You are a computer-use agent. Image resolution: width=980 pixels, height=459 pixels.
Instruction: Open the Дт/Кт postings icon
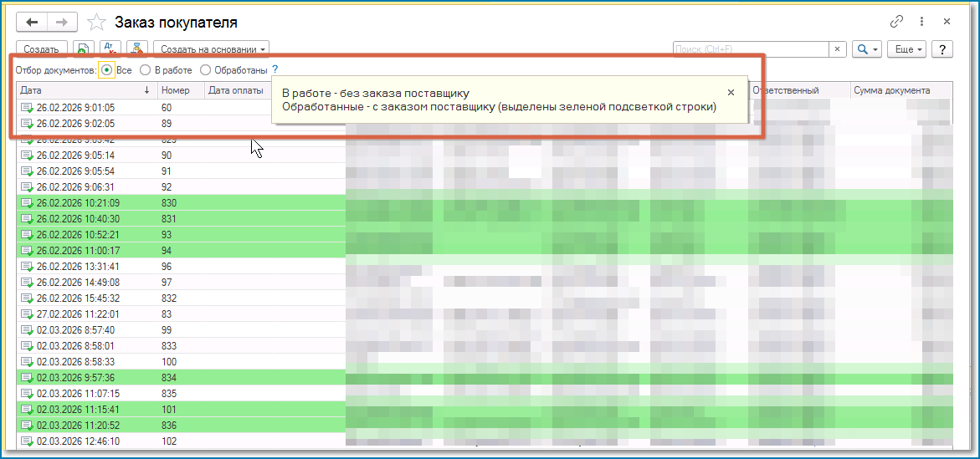click(110, 50)
